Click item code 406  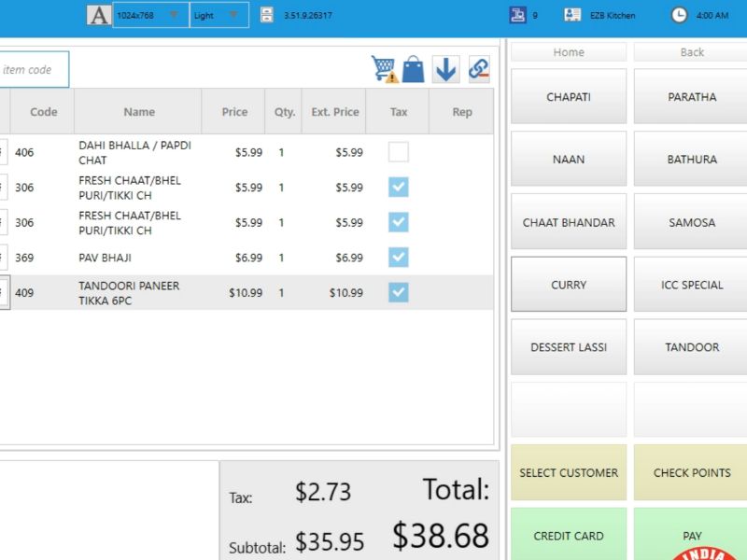24,152
